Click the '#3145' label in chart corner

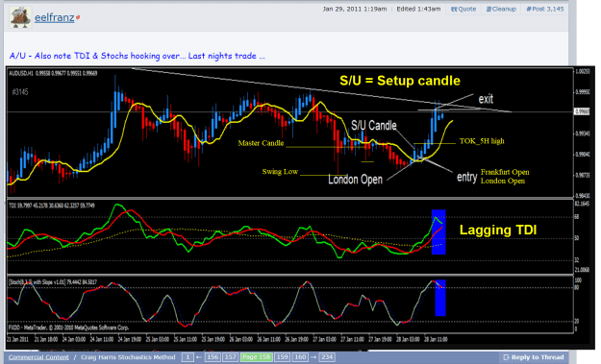[x=20, y=92]
